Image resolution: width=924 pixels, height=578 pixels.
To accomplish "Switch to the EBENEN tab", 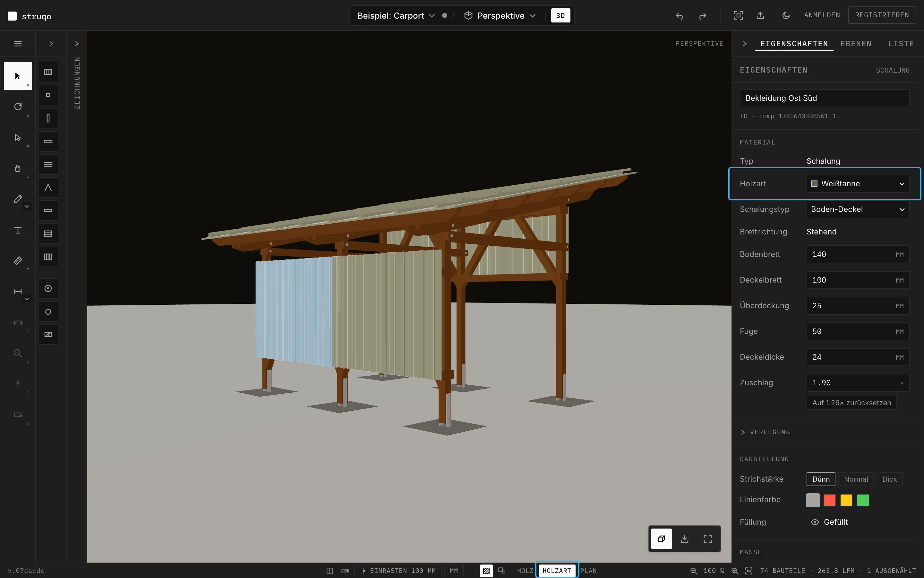I will pyautogui.click(x=856, y=44).
